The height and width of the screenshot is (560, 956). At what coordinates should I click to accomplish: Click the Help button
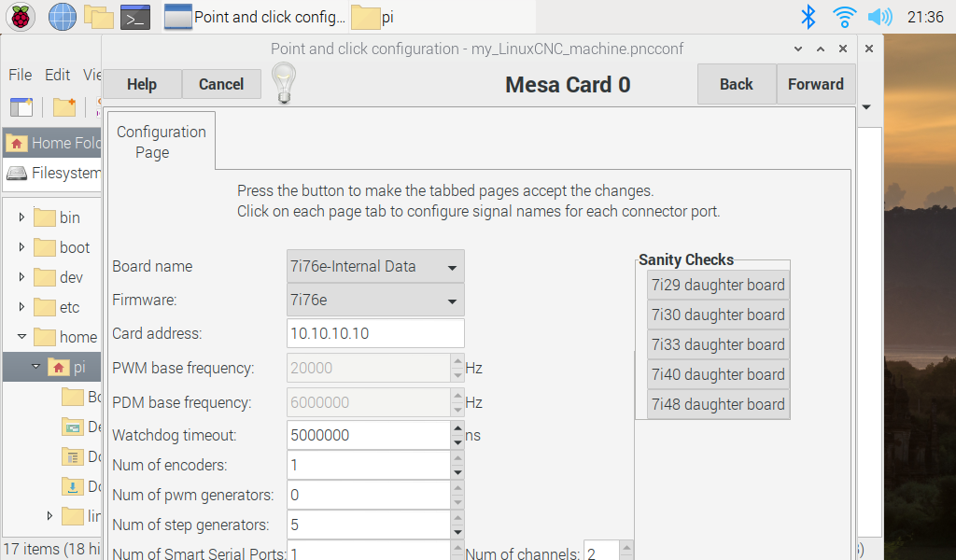pyautogui.click(x=142, y=84)
